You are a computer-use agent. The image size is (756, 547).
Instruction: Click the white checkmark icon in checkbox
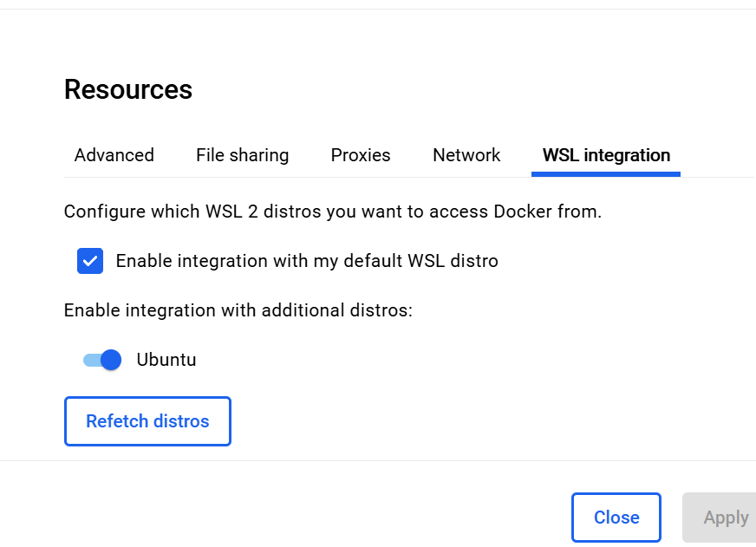90,261
